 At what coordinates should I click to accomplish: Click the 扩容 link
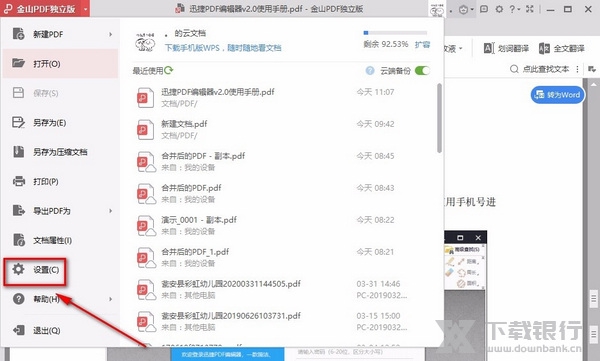coord(422,44)
